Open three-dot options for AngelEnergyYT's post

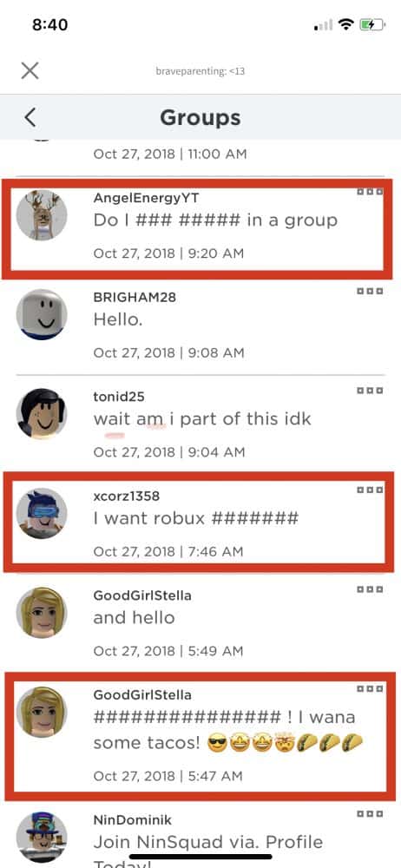point(370,192)
